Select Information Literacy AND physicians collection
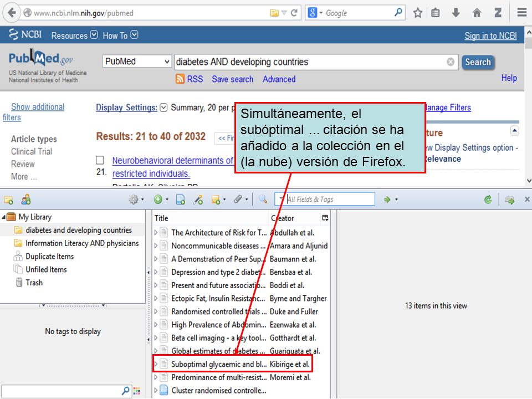Image resolution: width=532 pixels, height=399 pixels. [x=82, y=243]
